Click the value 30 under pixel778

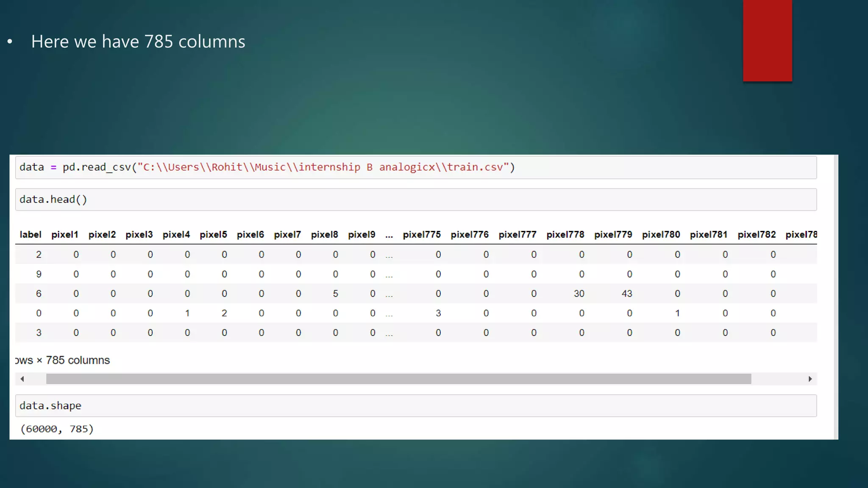point(579,294)
